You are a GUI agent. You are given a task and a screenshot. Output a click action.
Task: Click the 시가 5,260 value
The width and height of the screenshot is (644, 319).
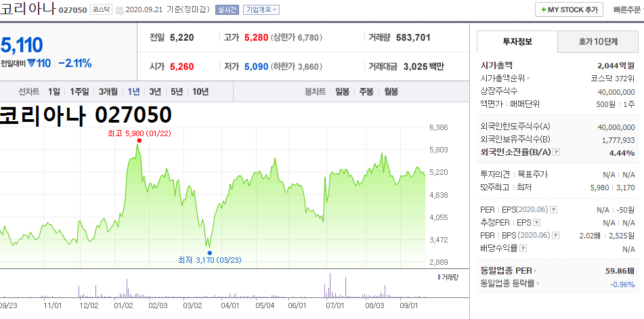[x=182, y=66]
